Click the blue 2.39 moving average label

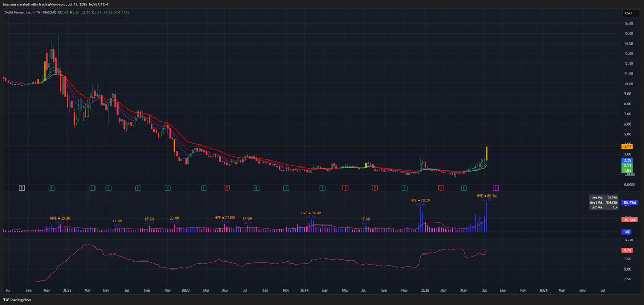tap(628, 161)
